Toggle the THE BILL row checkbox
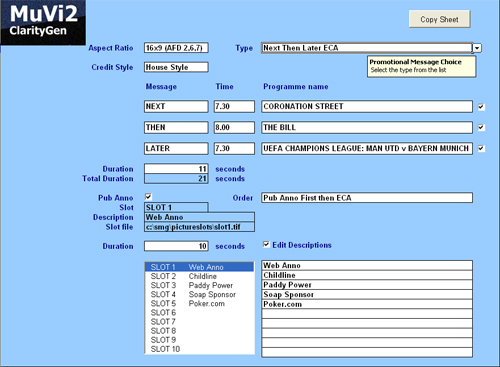500x367 pixels. click(481, 127)
